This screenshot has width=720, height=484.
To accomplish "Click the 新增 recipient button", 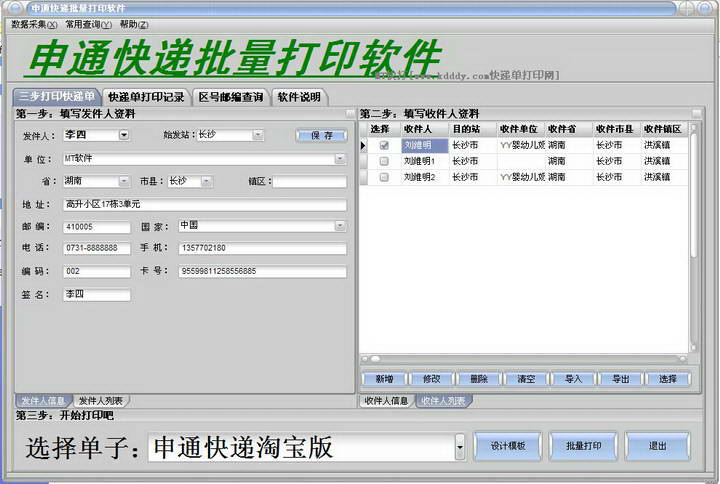I will (384, 379).
